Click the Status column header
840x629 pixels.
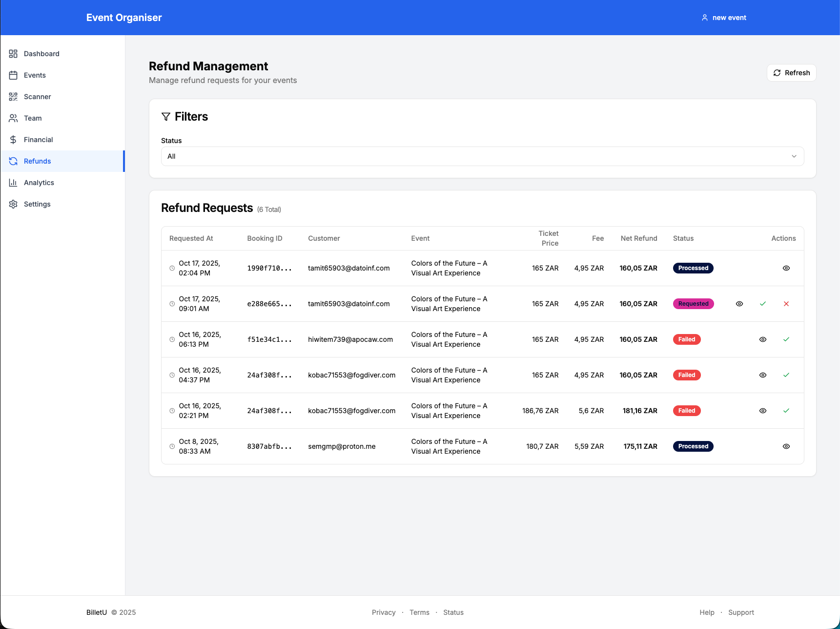tap(683, 238)
